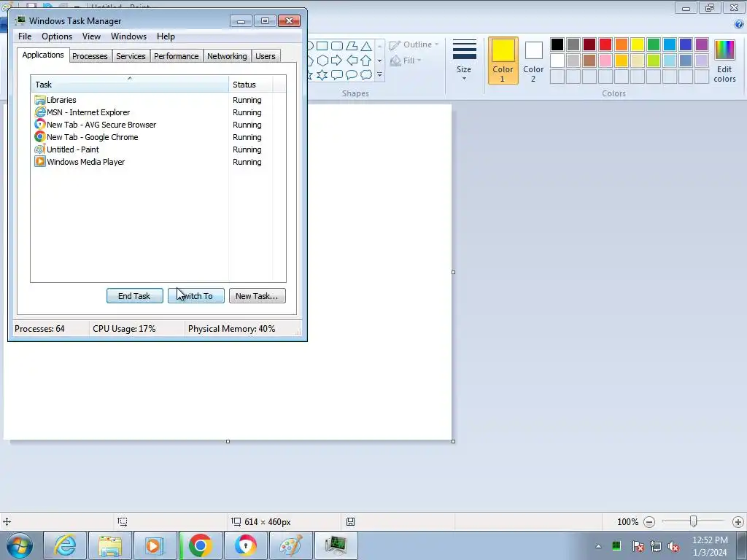The height and width of the screenshot is (560, 747).
Task: Select the cloud callout shape in Paint
Action: click(366, 75)
